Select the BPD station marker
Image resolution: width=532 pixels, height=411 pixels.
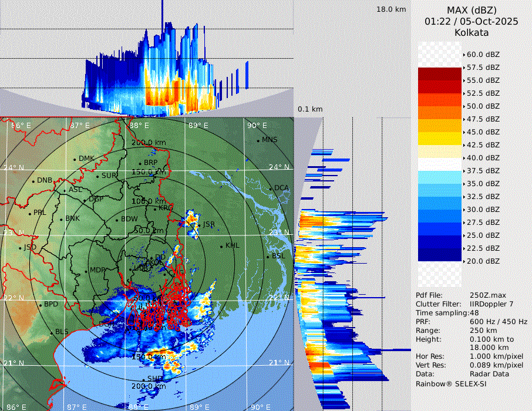(x=41, y=305)
